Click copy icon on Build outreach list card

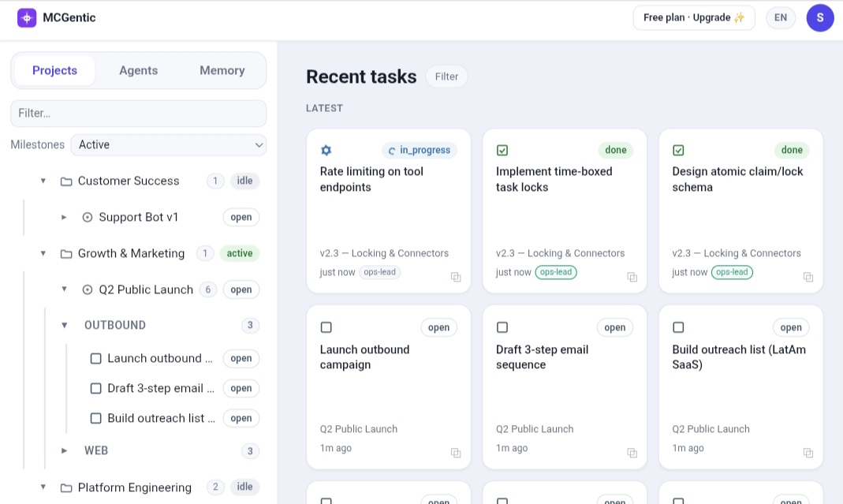coord(808,453)
